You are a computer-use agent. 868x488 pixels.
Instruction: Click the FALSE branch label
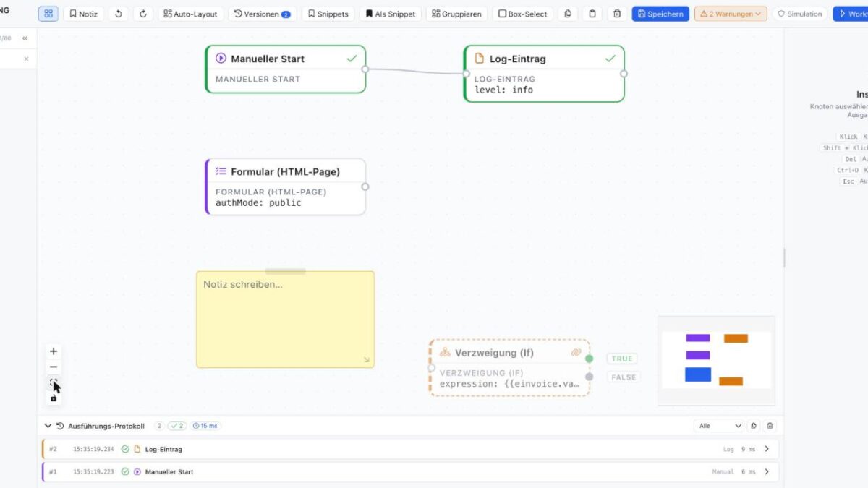pyautogui.click(x=624, y=377)
